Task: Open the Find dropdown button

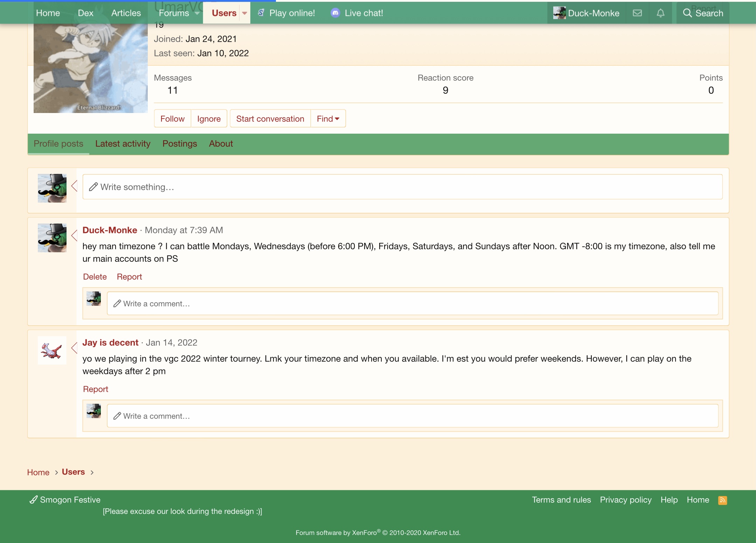Action: pos(328,119)
